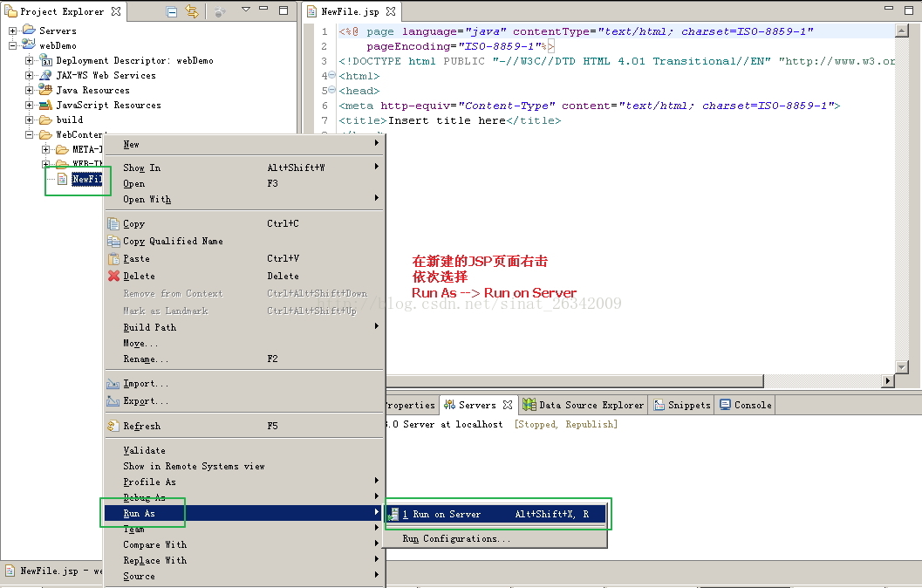This screenshot has height=588, width=922.
Task: Open the Run As submenu
Action: (x=244, y=513)
